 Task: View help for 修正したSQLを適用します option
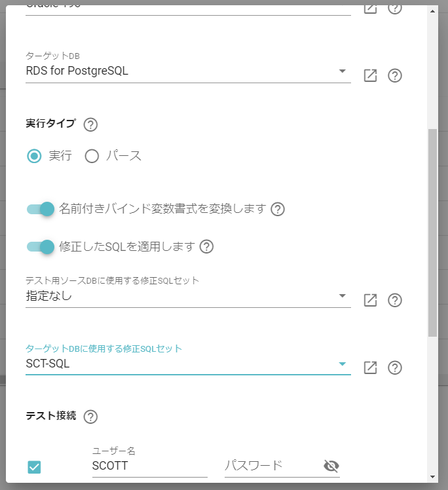pos(206,246)
